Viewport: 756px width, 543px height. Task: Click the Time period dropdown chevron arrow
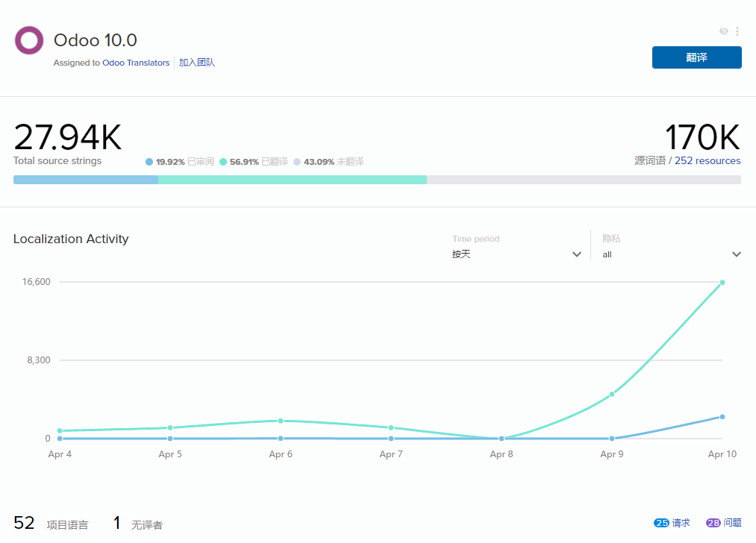click(576, 254)
